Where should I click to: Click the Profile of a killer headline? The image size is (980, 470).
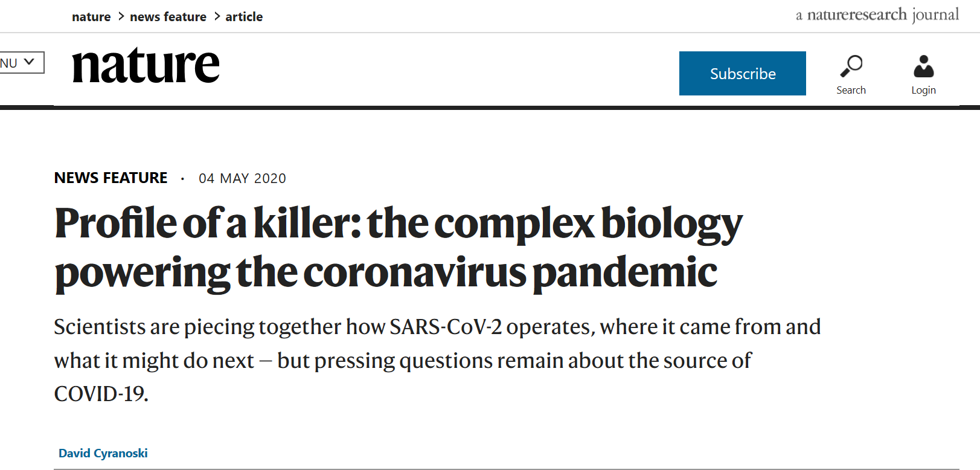(399, 248)
